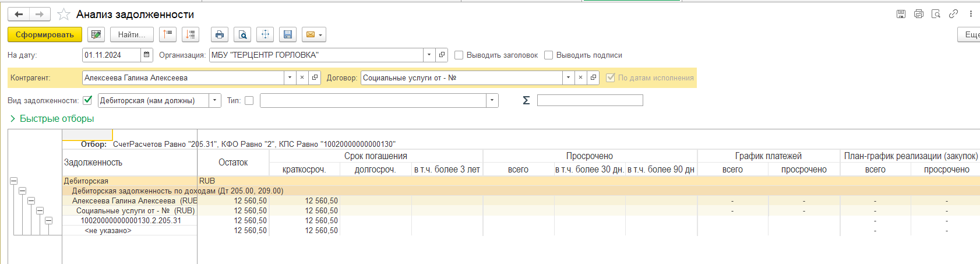Click the Сформировать button
The width and height of the screenshot is (980, 264).
(x=45, y=34)
